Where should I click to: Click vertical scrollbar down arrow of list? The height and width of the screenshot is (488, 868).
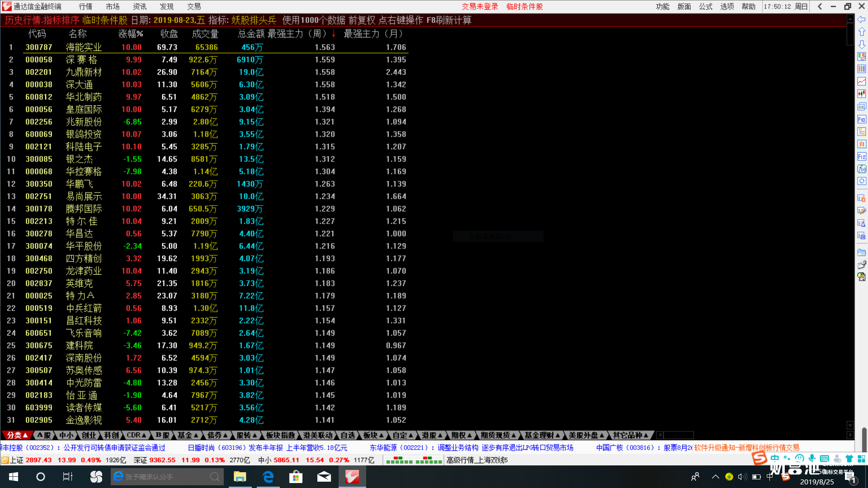click(850, 425)
